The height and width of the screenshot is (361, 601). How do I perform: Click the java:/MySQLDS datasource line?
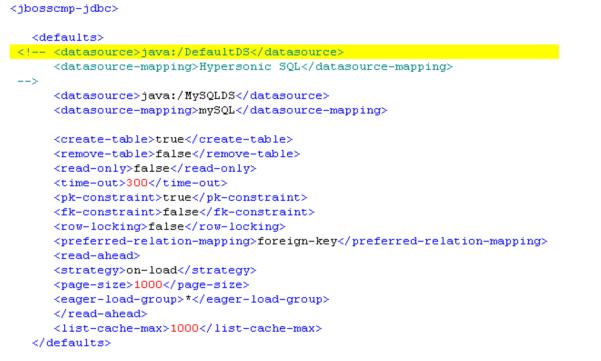coord(192,96)
